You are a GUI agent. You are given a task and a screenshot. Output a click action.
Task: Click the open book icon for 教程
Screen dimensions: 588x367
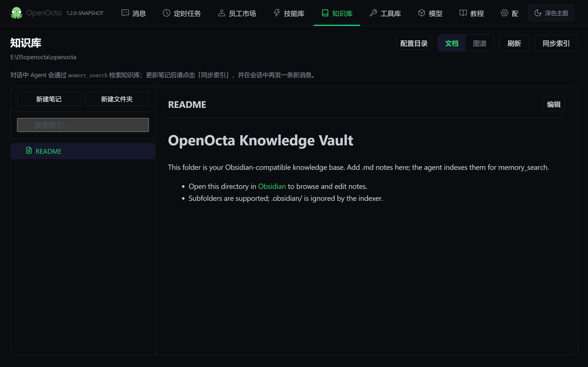pos(463,13)
